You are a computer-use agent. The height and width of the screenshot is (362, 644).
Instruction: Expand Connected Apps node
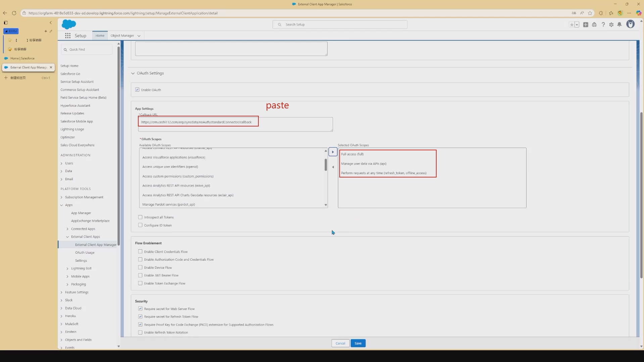(67, 229)
